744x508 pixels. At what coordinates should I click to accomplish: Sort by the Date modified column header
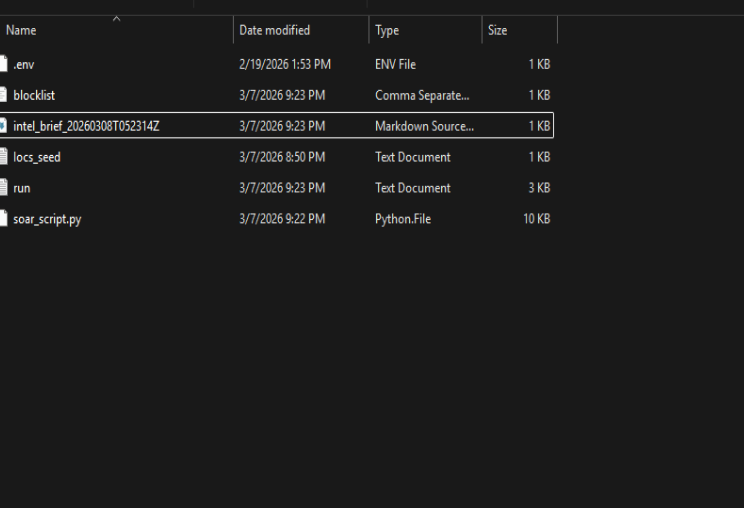point(274,31)
